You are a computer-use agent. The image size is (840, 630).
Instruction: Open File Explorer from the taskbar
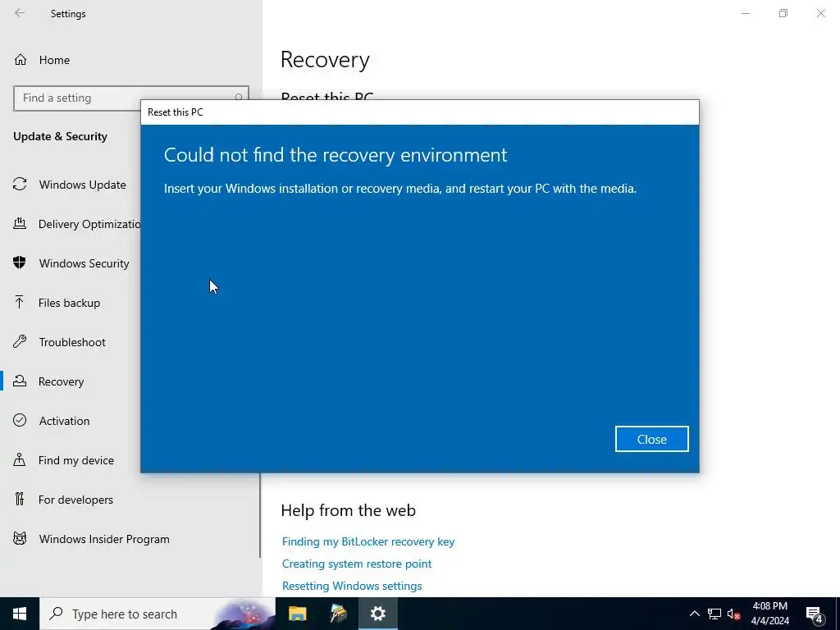click(297, 614)
